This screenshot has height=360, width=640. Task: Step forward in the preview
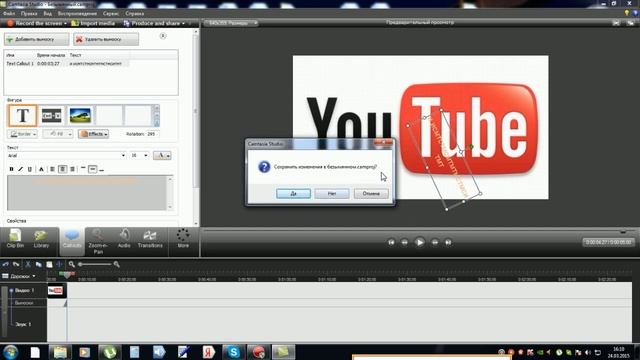point(435,242)
